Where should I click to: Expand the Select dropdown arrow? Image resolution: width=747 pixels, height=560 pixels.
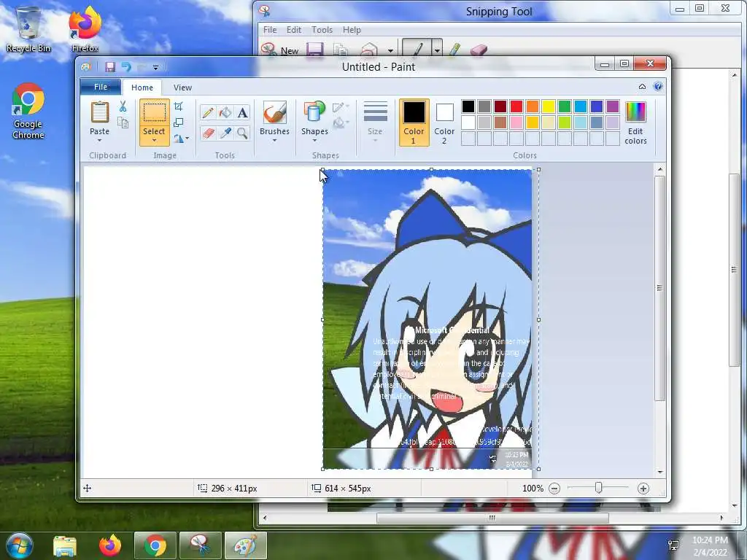coord(155,141)
